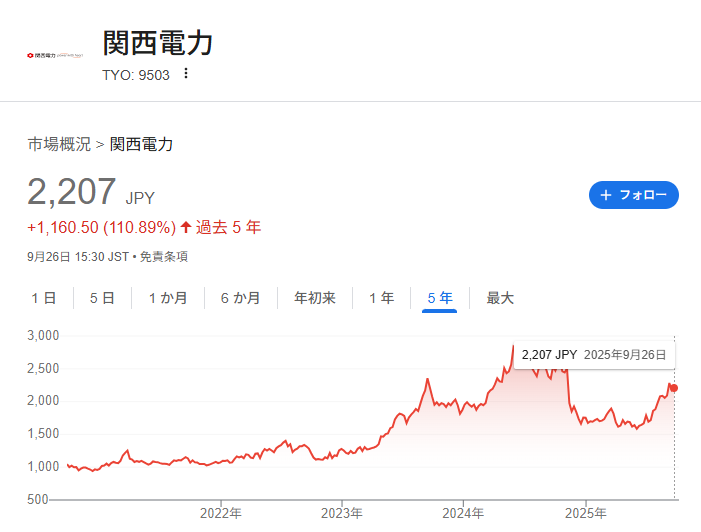The image size is (701, 532).
Task: Select the 5日 time range tab
Action: point(102,298)
